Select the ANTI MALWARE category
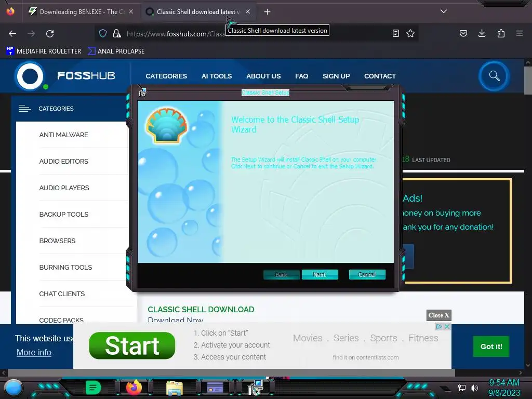This screenshot has width=532, height=399. pos(64,135)
